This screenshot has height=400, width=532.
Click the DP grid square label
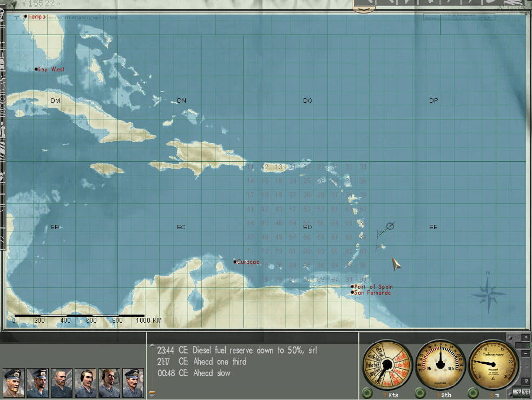pyautogui.click(x=434, y=101)
